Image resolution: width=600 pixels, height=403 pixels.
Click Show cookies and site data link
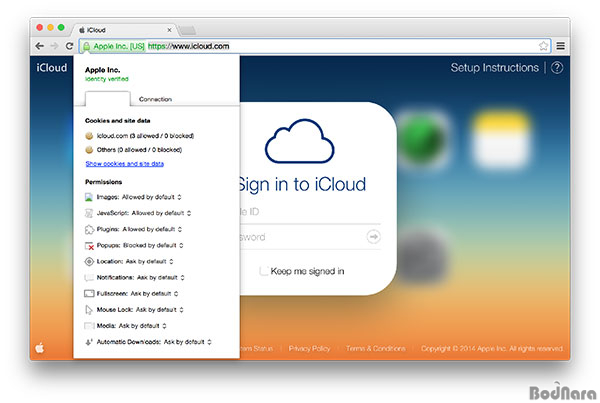point(125,164)
